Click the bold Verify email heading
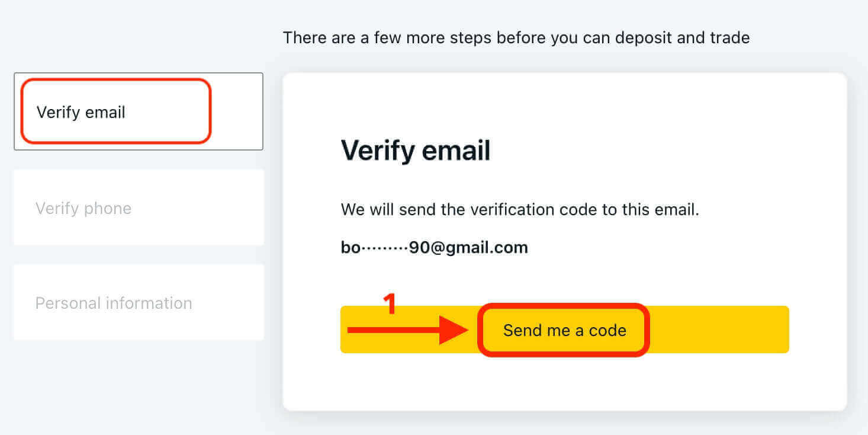The width and height of the screenshot is (868, 435). coord(416,151)
